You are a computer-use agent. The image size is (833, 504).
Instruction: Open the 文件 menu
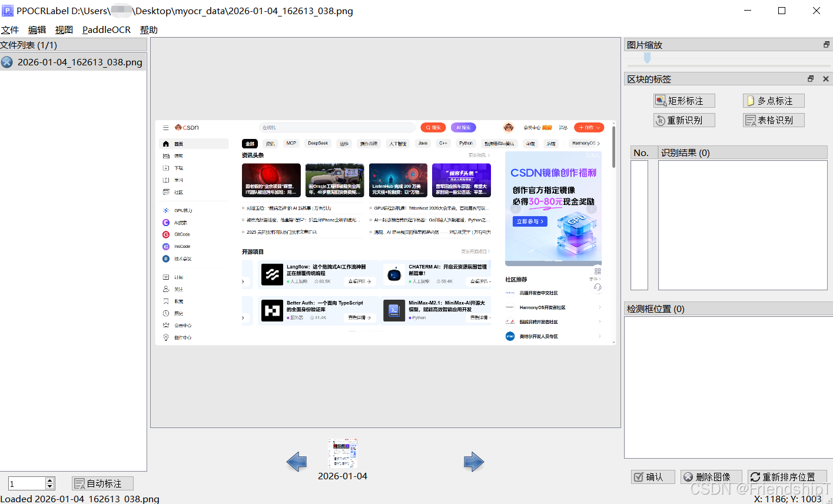10,30
